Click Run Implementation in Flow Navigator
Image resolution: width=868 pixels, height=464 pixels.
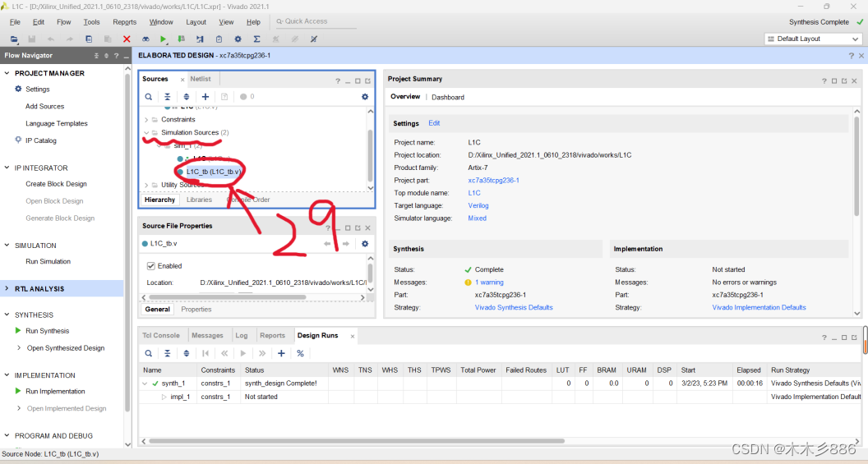coord(55,391)
